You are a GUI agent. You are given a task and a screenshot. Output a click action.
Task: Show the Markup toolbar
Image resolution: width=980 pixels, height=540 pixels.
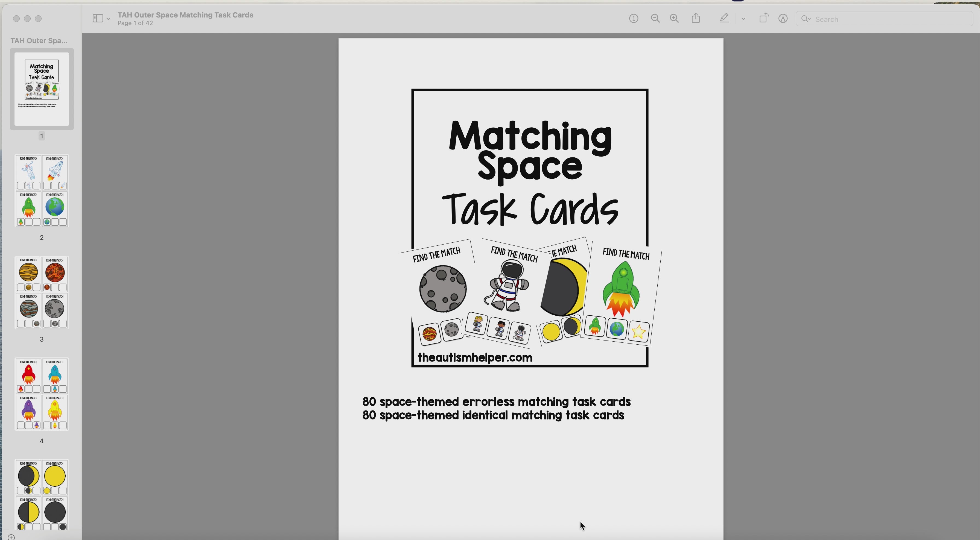tap(783, 18)
